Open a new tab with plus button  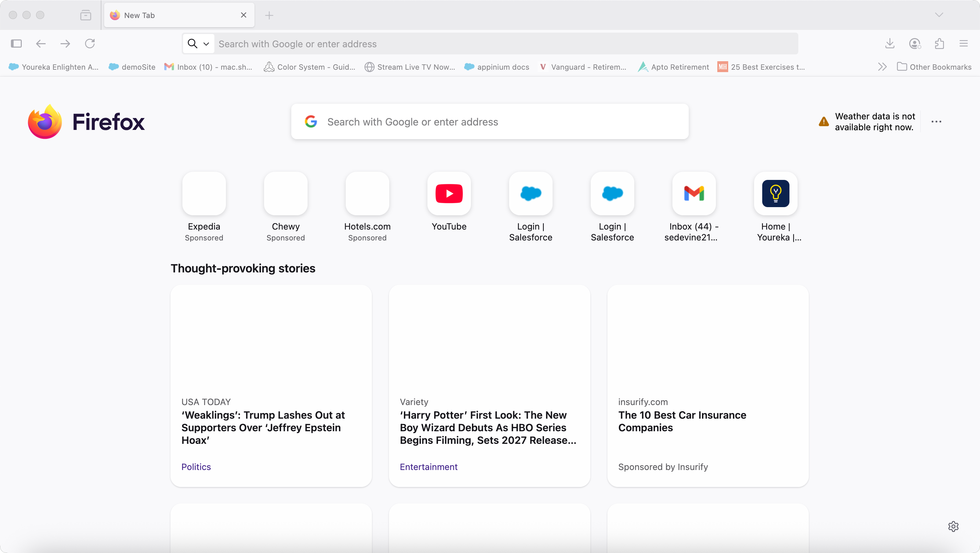(269, 15)
